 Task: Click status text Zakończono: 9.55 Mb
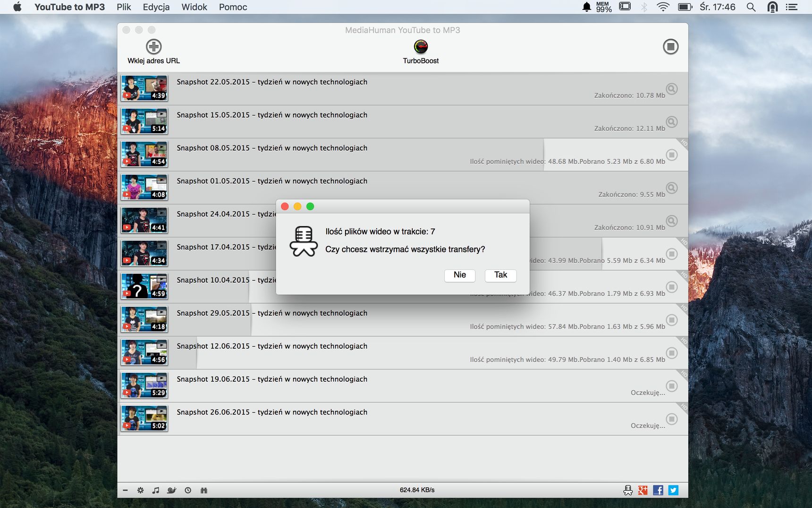632,195
